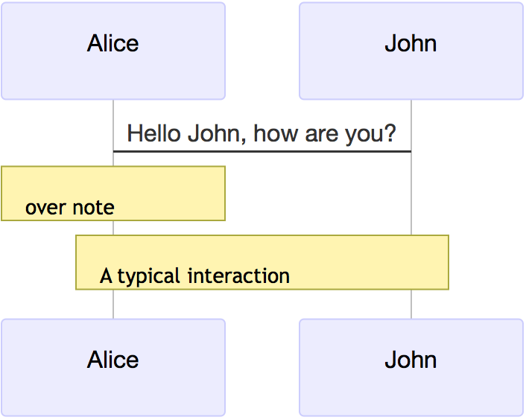Click the 'John' name in the top box
The width and height of the screenshot is (526, 420).
tap(411, 43)
